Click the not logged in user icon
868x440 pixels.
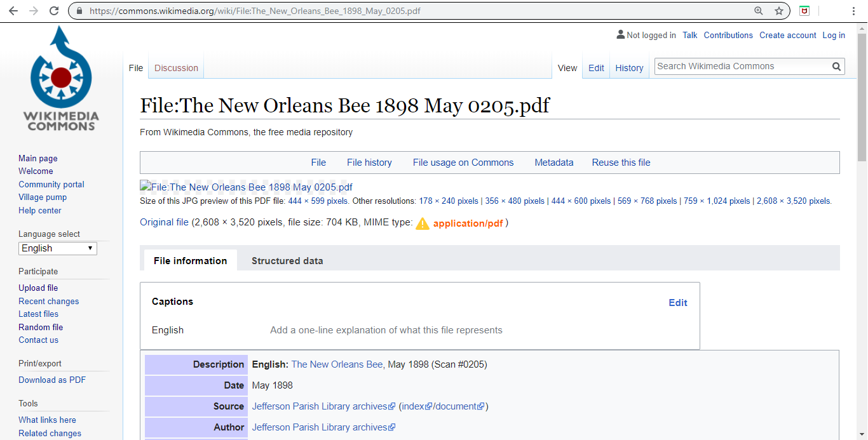[621, 35]
